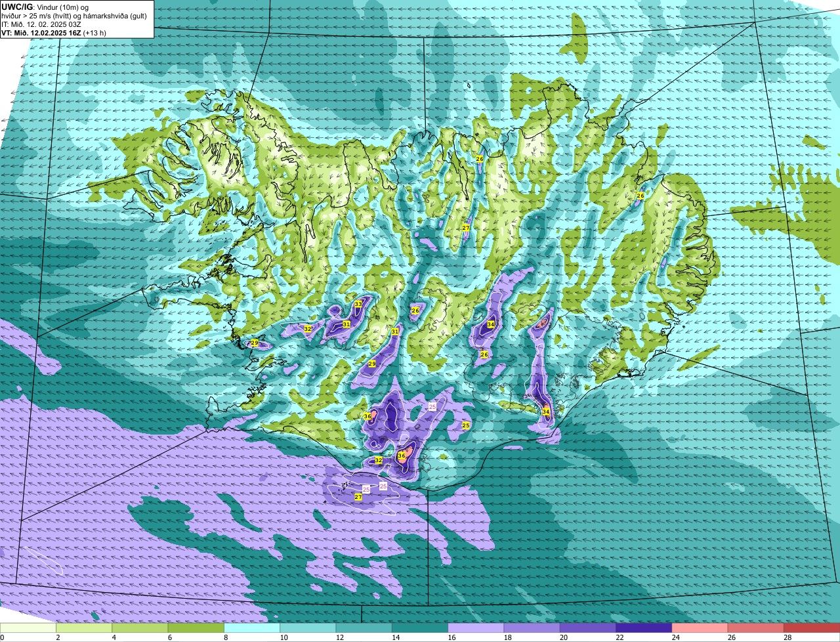Select the 26–28 m/s salmon legend swatch
The height and width of the screenshot is (642, 840).
755,628
